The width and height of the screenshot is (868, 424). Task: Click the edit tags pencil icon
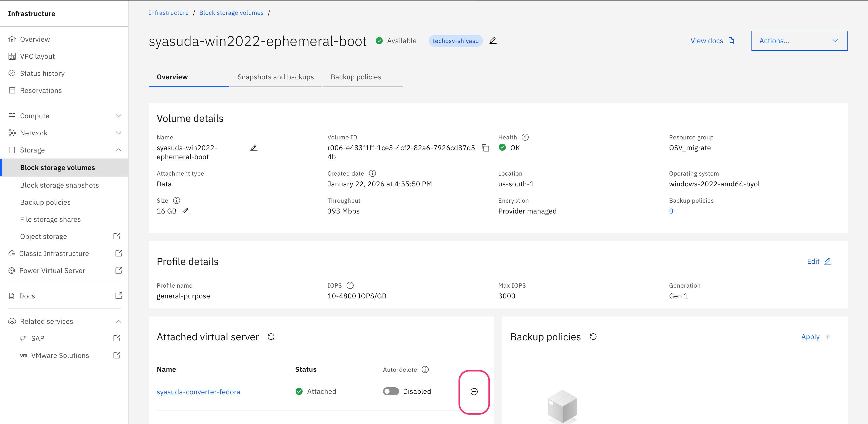(x=493, y=41)
